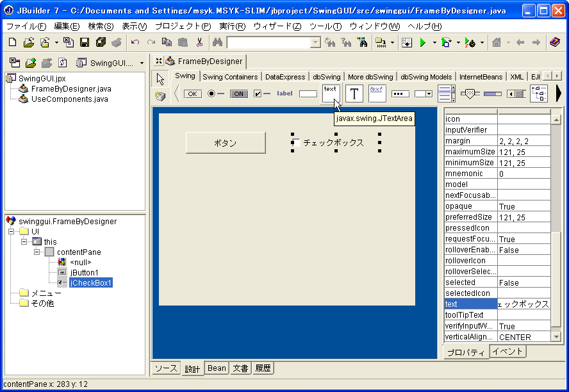The image size is (569, 392).
Task: Toggle the チェックボックス checkbox in the designer
Action: (x=296, y=143)
